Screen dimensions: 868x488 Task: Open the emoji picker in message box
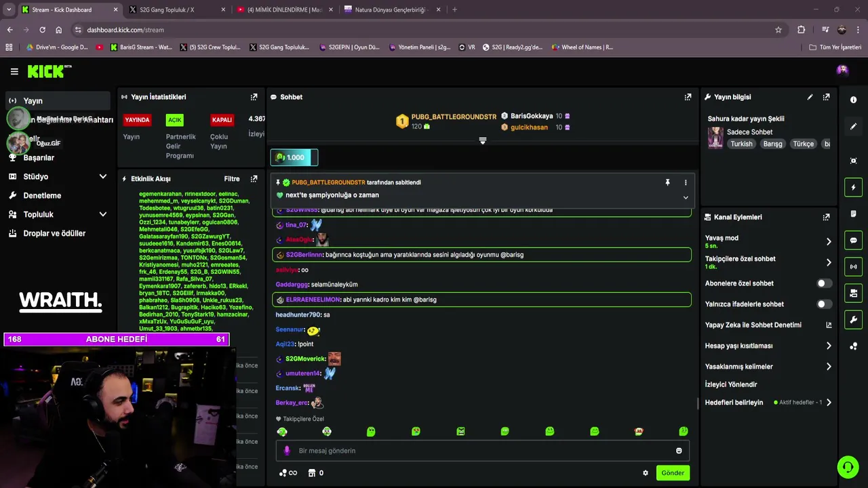pos(679,451)
